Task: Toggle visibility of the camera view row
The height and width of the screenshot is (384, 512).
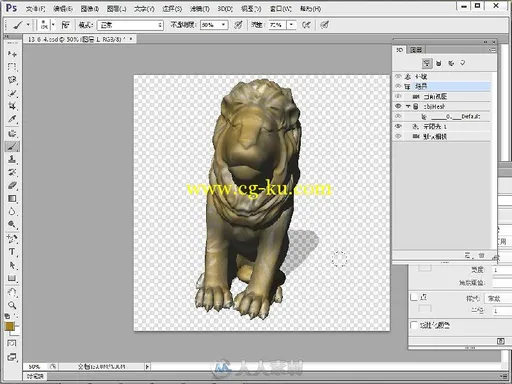Action: click(x=398, y=96)
